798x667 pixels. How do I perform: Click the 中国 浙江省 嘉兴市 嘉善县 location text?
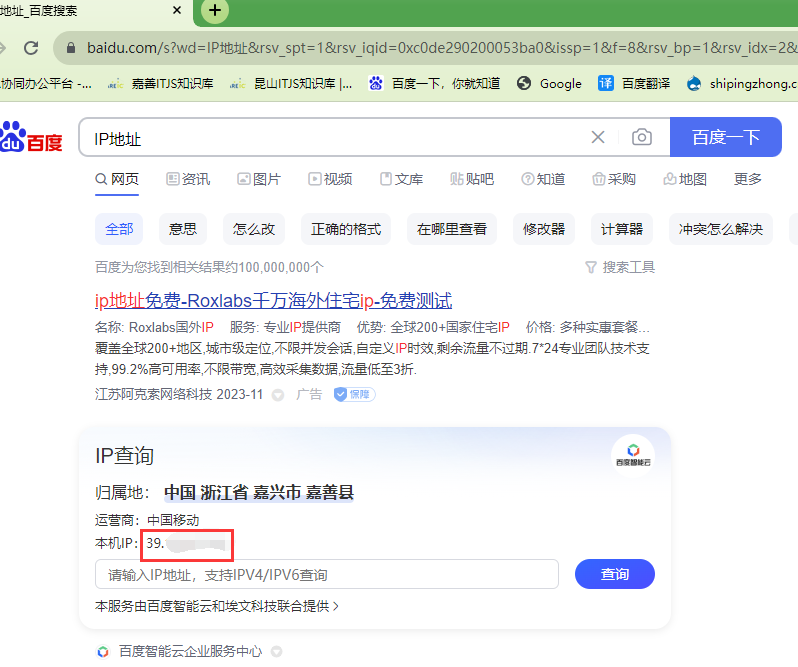coord(259,492)
